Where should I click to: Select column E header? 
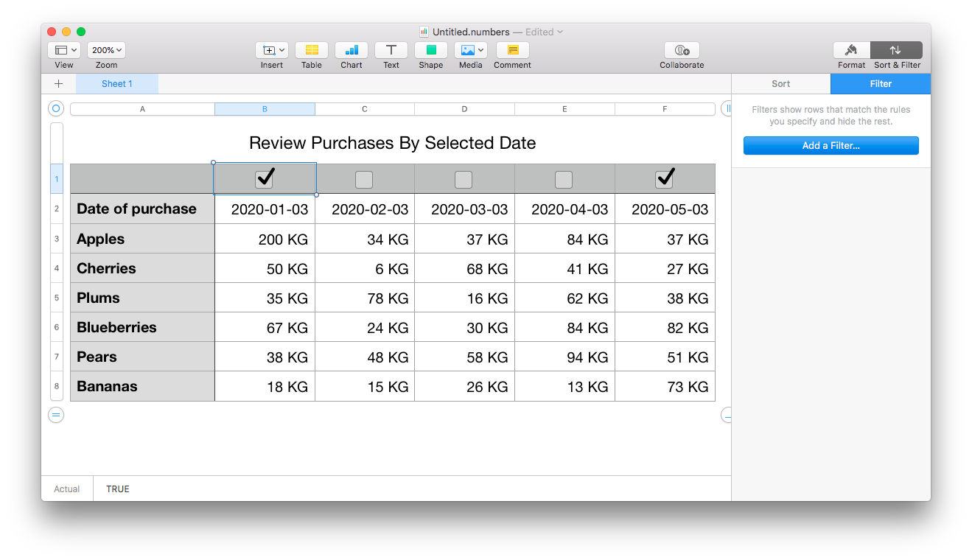(564, 109)
